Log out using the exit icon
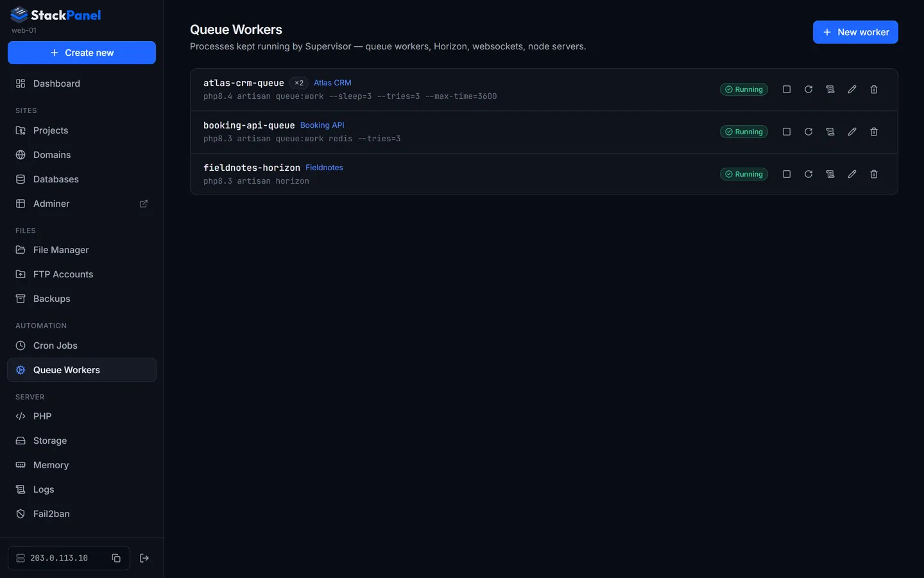The image size is (924, 578). click(144, 558)
